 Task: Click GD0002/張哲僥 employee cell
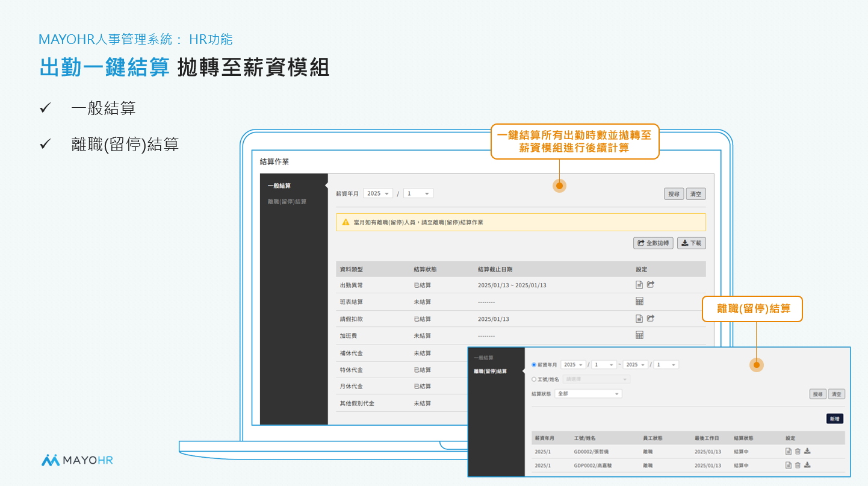(x=591, y=451)
